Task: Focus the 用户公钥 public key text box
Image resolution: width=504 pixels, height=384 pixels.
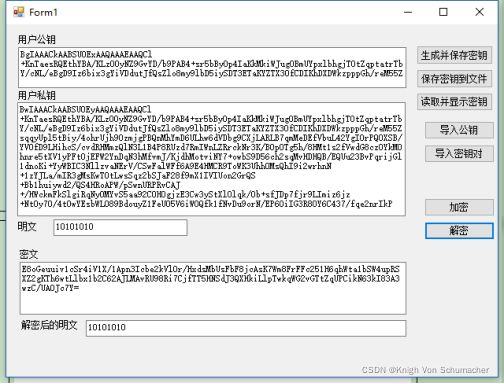Action: point(212,68)
